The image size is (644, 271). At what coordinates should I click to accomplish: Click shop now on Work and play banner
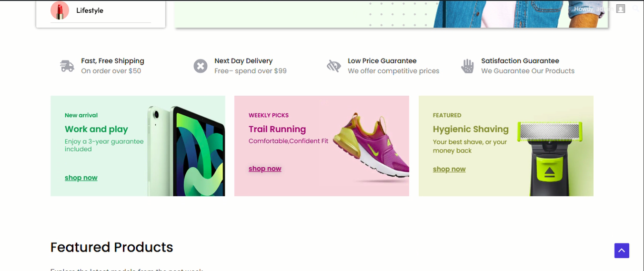(x=81, y=178)
